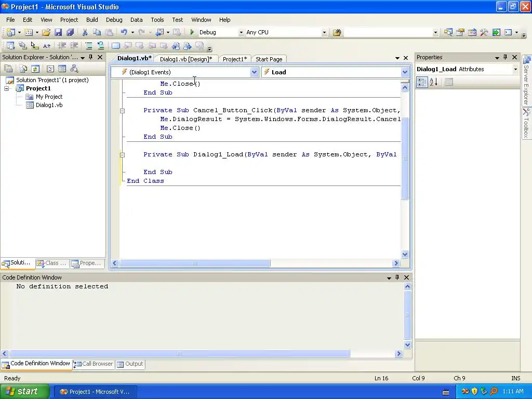The image size is (532, 399).
Task: Toggle a bookmark with the bookmark icon
Action: tap(116, 46)
